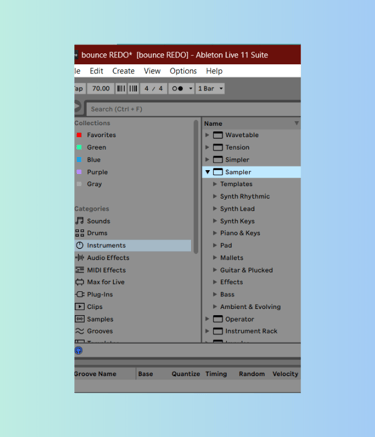Expand the Guitar & Plucked subfolder
The image size is (375, 437).
click(x=215, y=270)
